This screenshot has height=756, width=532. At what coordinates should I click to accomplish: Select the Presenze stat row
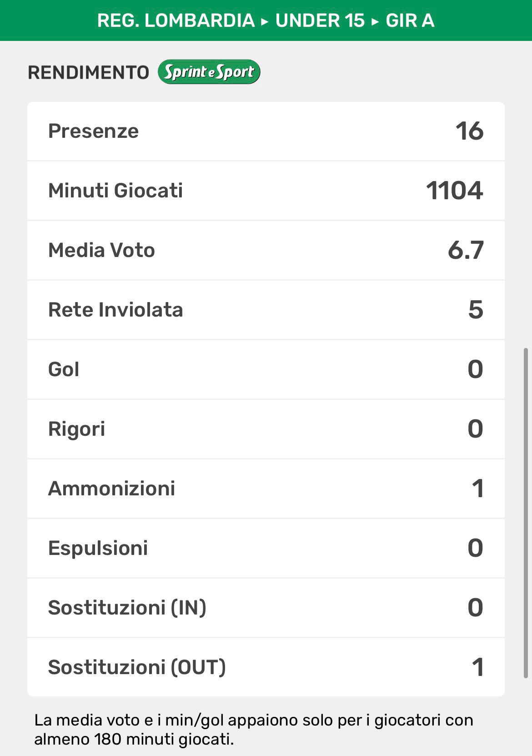click(x=266, y=131)
